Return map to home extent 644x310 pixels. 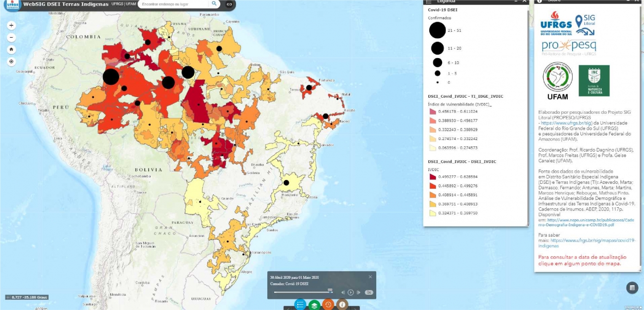pos(11,49)
